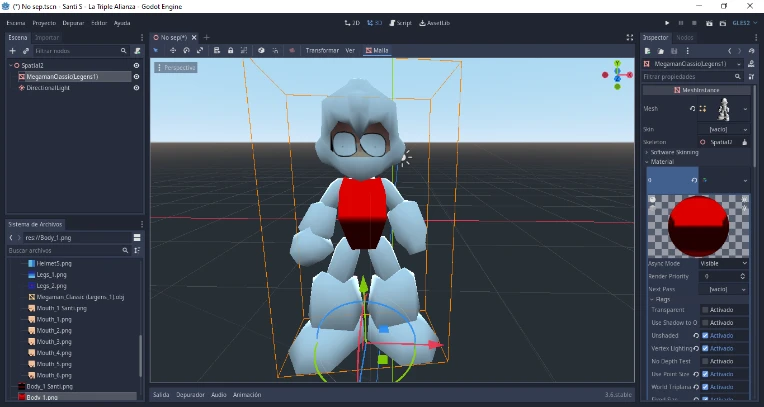This screenshot has height=407, width=764.
Task: Attach a script to selected node
Action: pyautogui.click(x=137, y=51)
